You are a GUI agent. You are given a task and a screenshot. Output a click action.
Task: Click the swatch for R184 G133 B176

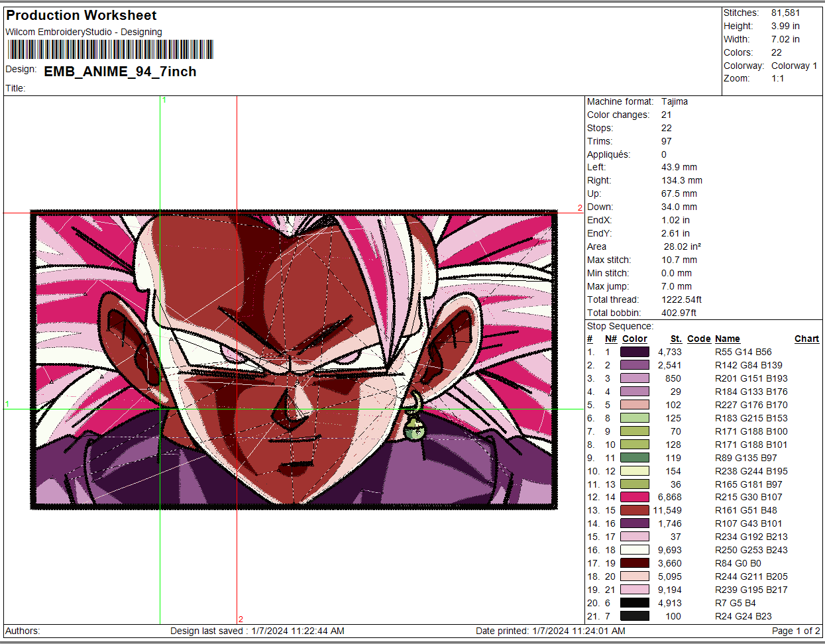(635, 392)
